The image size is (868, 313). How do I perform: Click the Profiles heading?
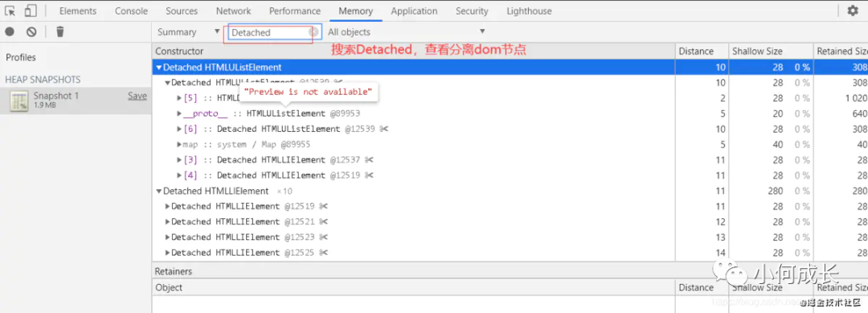(21, 58)
